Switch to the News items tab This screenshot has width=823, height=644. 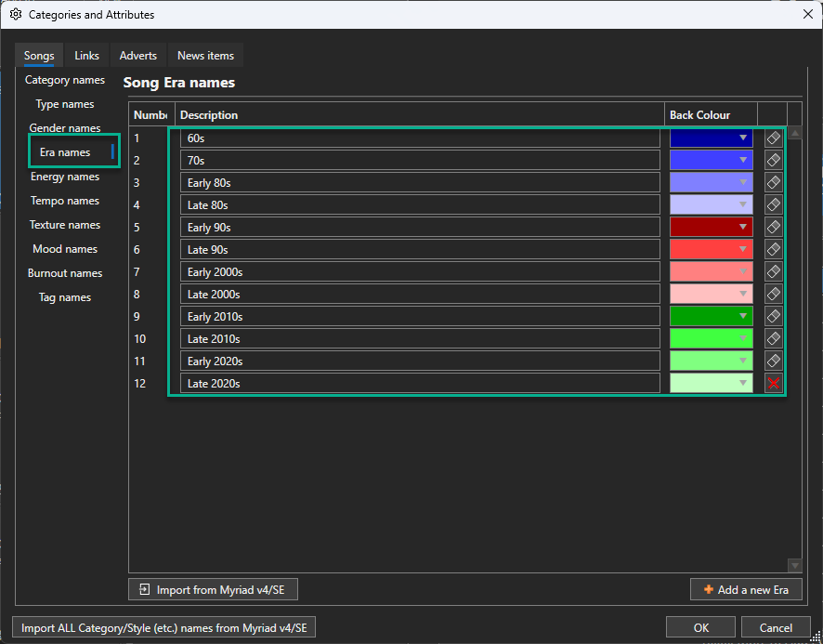[x=206, y=55]
